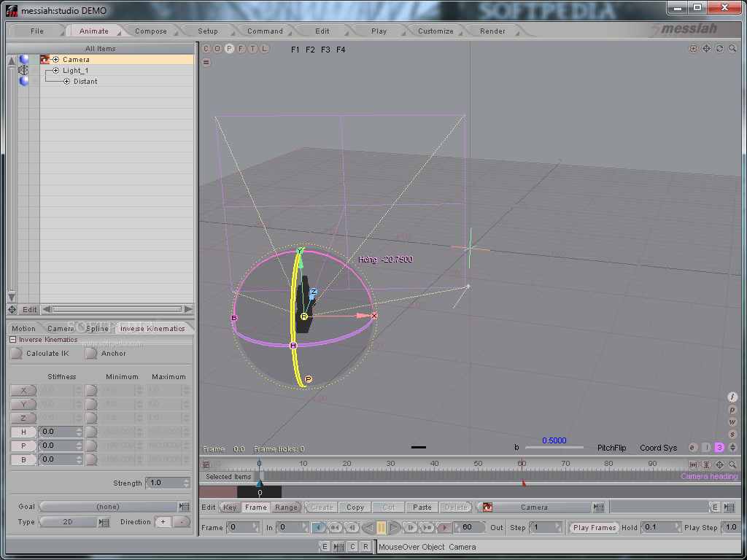Click the move icon left of the Edit button
The width and height of the screenshot is (747, 560).
(12, 309)
